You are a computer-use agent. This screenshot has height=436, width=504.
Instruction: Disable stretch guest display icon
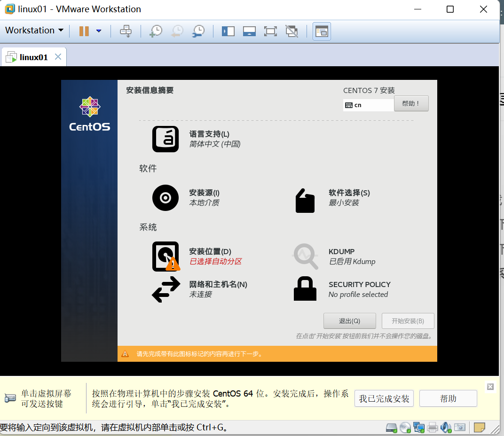[292, 31]
